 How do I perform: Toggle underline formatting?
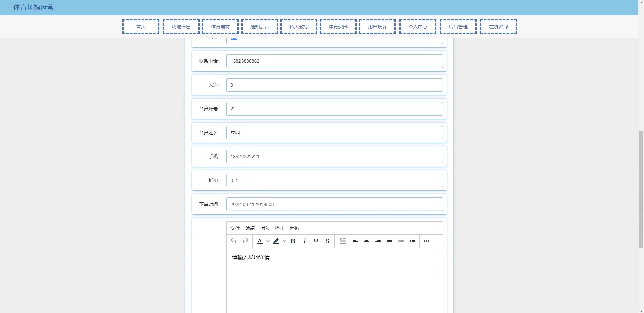(316, 241)
